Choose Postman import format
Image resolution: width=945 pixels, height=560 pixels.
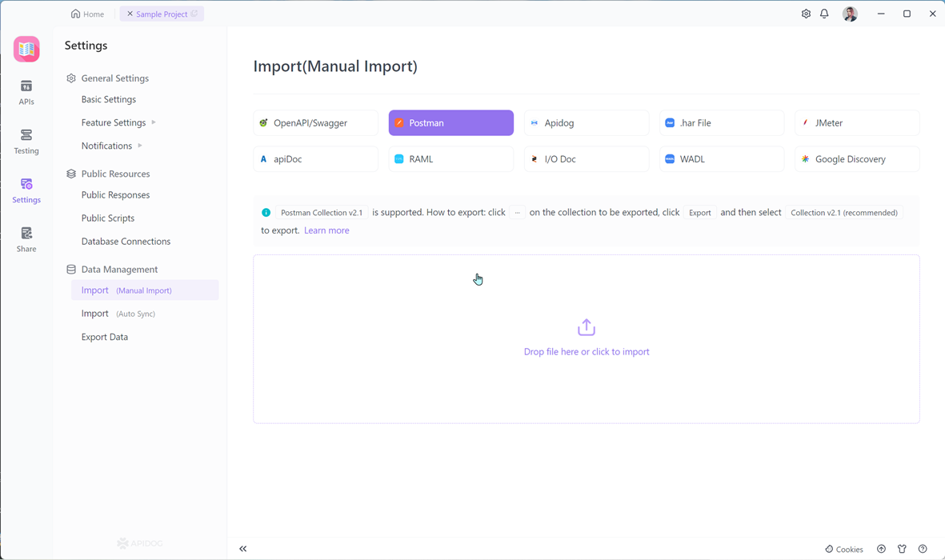coord(450,123)
